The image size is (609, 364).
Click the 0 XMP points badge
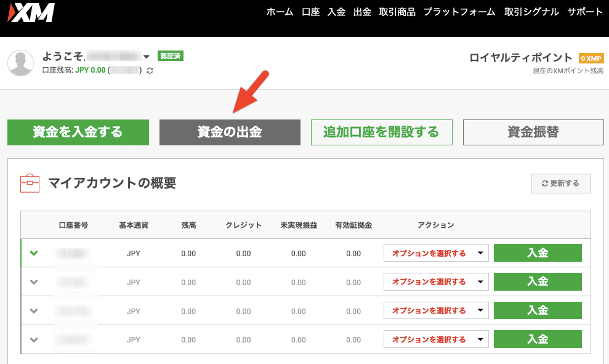591,59
